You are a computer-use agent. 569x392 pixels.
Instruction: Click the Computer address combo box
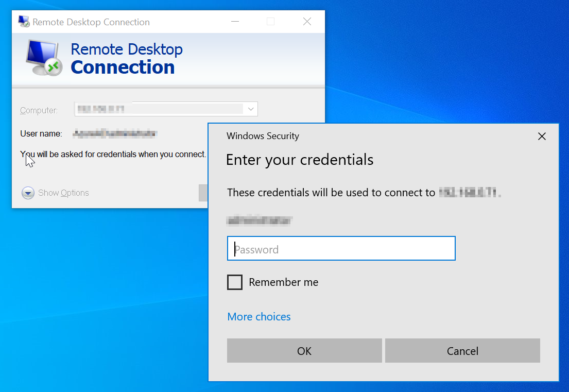(166, 109)
